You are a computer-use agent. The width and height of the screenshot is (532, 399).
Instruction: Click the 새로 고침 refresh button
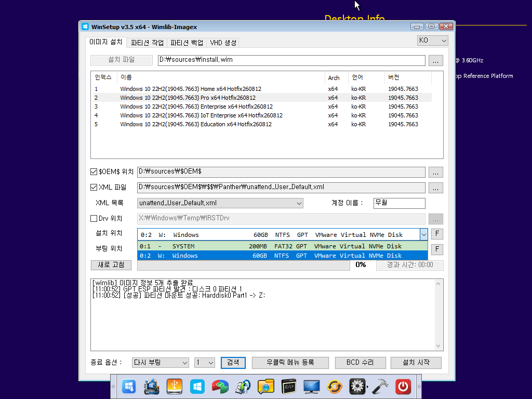111,264
